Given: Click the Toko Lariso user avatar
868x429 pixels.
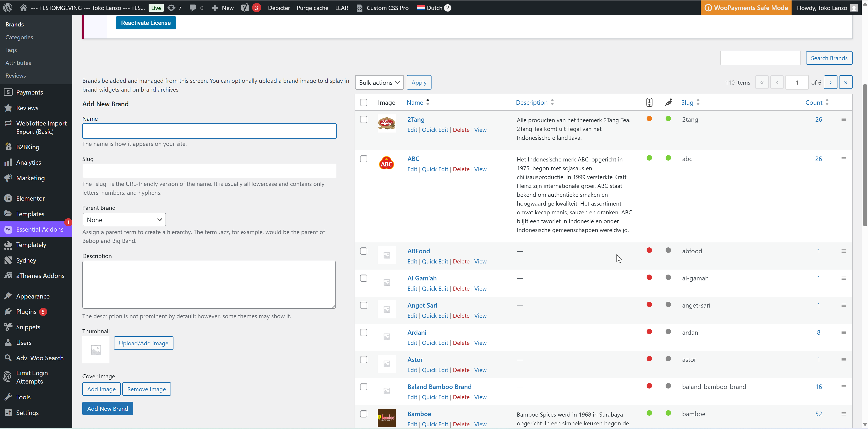Looking at the screenshot, I should tap(854, 7).
